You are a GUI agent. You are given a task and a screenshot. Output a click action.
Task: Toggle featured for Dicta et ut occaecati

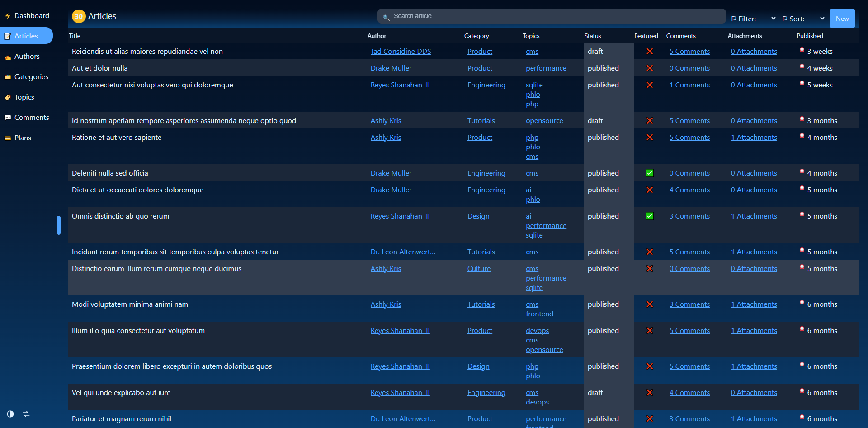[650, 190]
